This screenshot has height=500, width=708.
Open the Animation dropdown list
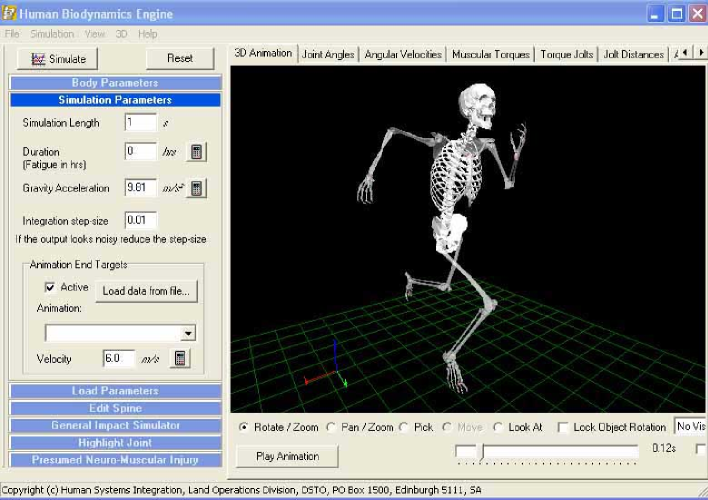[188, 333]
